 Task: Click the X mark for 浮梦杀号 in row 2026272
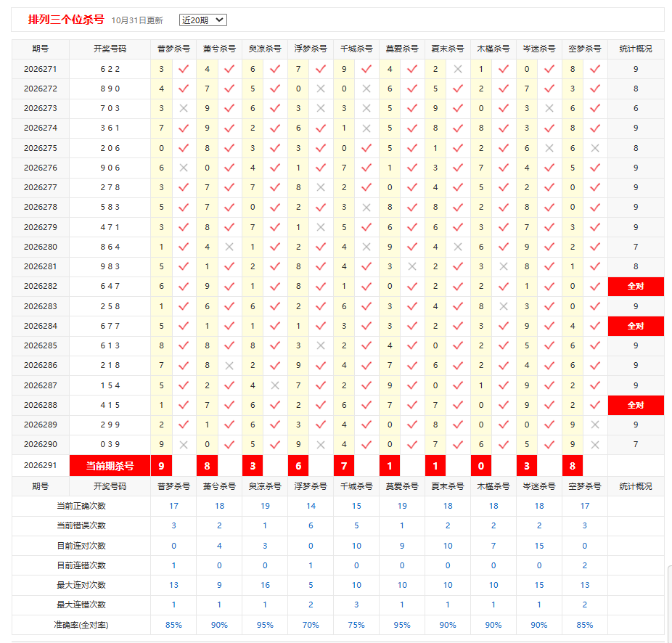click(x=321, y=89)
